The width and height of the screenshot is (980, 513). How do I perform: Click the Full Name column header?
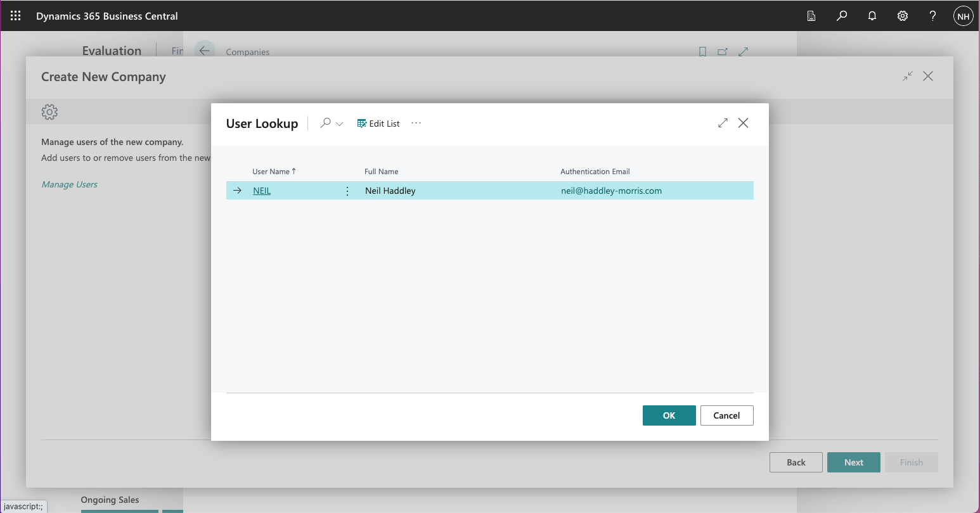(382, 172)
